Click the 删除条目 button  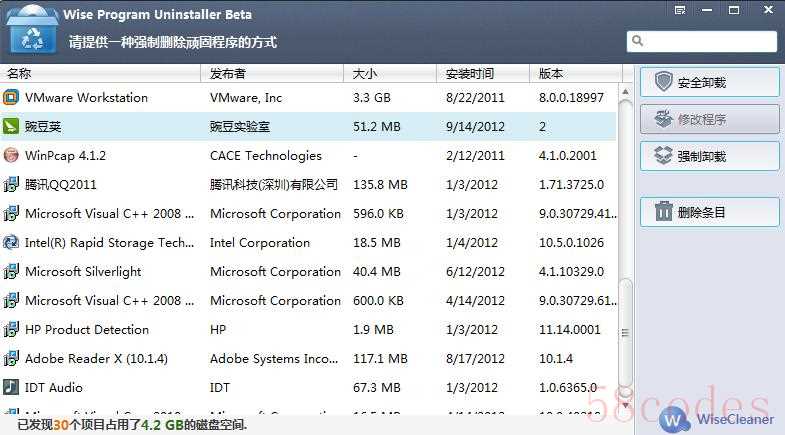pyautogui.click(x=709, y=212)
